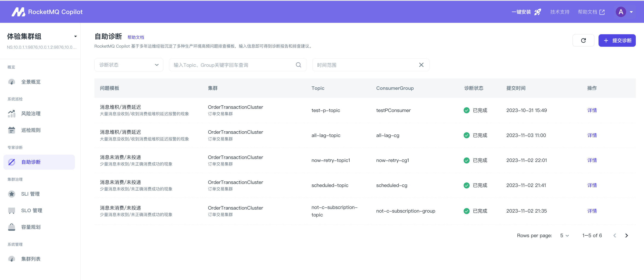Click the RocketMQ Copilot logo icon

[18, 12]
